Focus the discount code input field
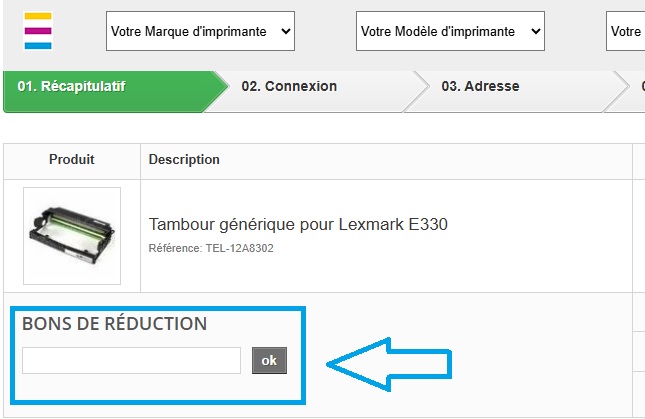 tap(131, 360)
